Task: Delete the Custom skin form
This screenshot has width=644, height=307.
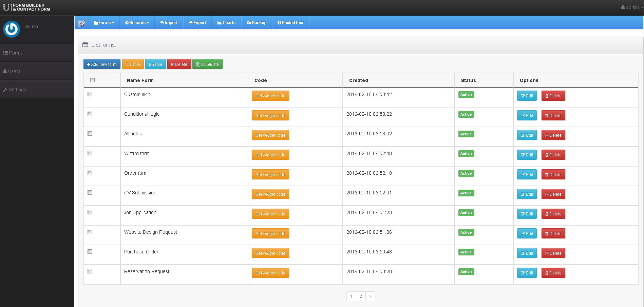Action: pyautogui.click(x=553, y=96)
